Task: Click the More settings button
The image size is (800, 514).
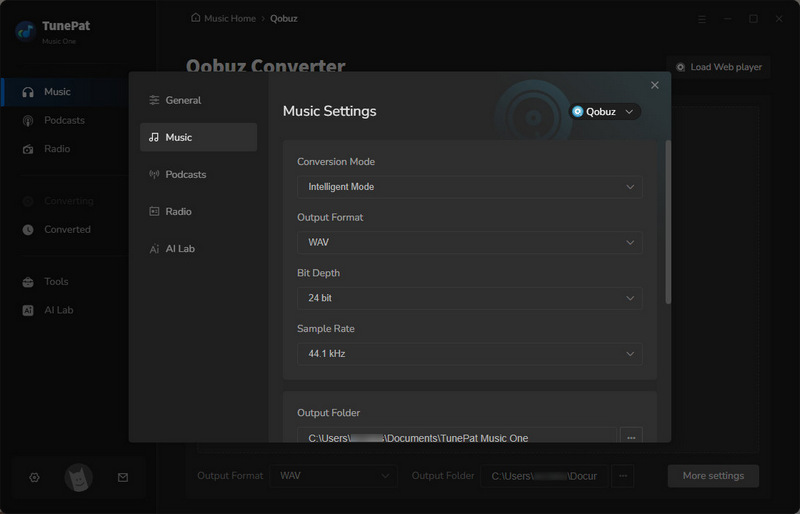Action: pos(712,476)
